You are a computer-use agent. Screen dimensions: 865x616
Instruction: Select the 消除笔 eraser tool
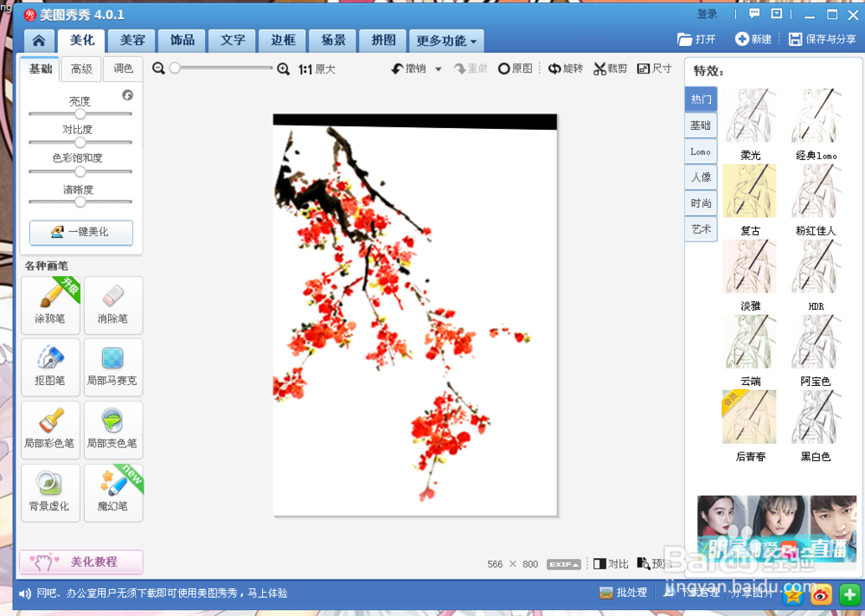(x=113, y=305)
